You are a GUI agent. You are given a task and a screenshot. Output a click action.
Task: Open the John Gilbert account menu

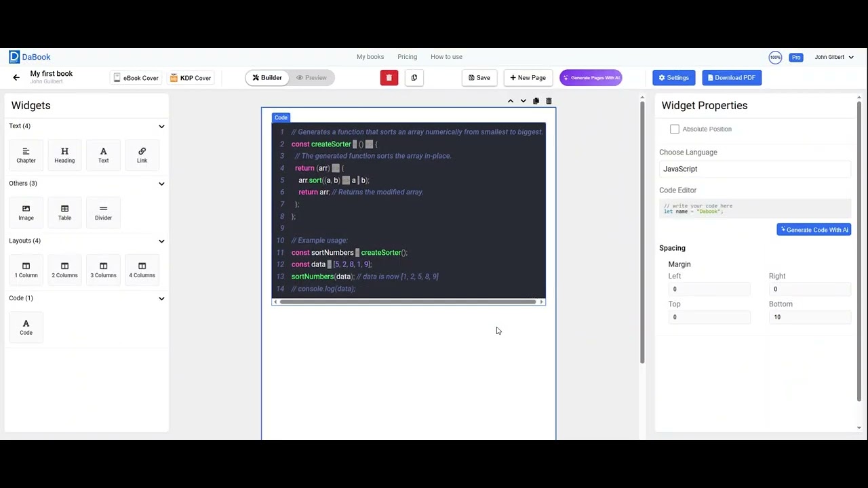[834, 57]
